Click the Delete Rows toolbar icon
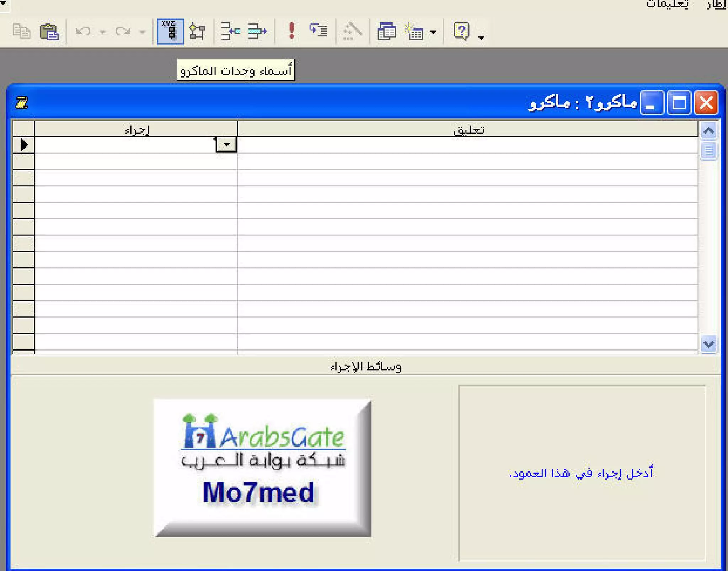The height and width of the screenshot is (571, 728). click(x=257, y=31)
